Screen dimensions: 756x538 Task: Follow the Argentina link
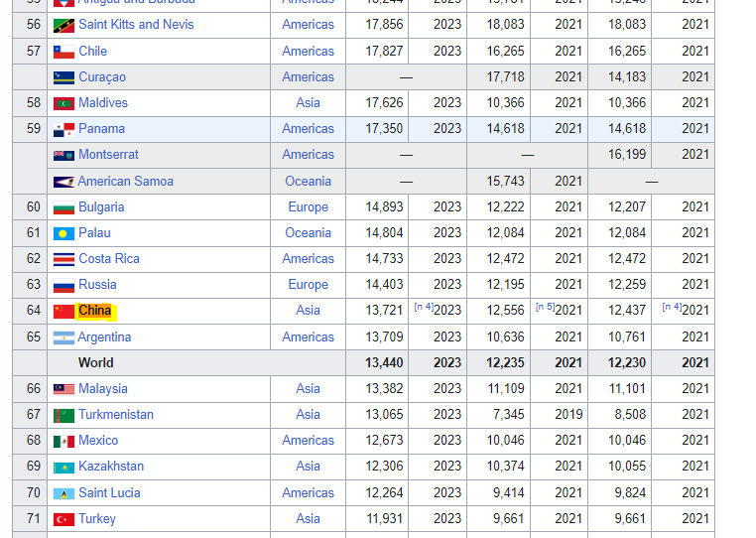(104, 336)
